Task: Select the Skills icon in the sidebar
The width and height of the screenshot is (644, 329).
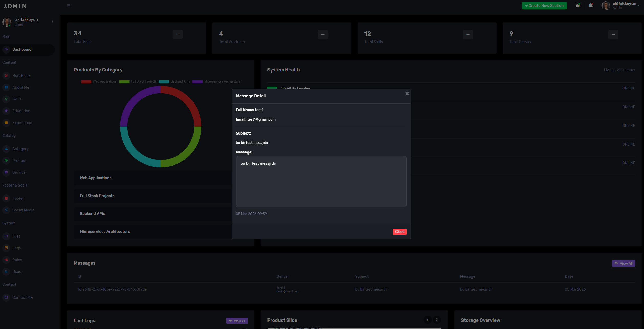Action: [6, 99]
